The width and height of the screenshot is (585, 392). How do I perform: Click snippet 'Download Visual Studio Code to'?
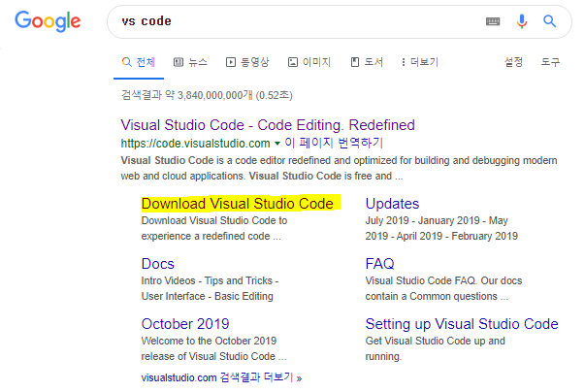(x=214, y=220)
